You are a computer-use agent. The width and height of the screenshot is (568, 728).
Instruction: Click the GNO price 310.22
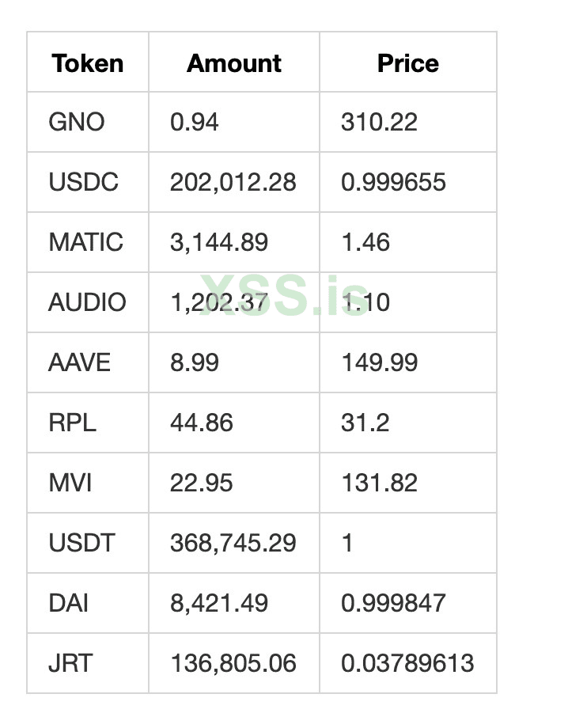point(379,122)
